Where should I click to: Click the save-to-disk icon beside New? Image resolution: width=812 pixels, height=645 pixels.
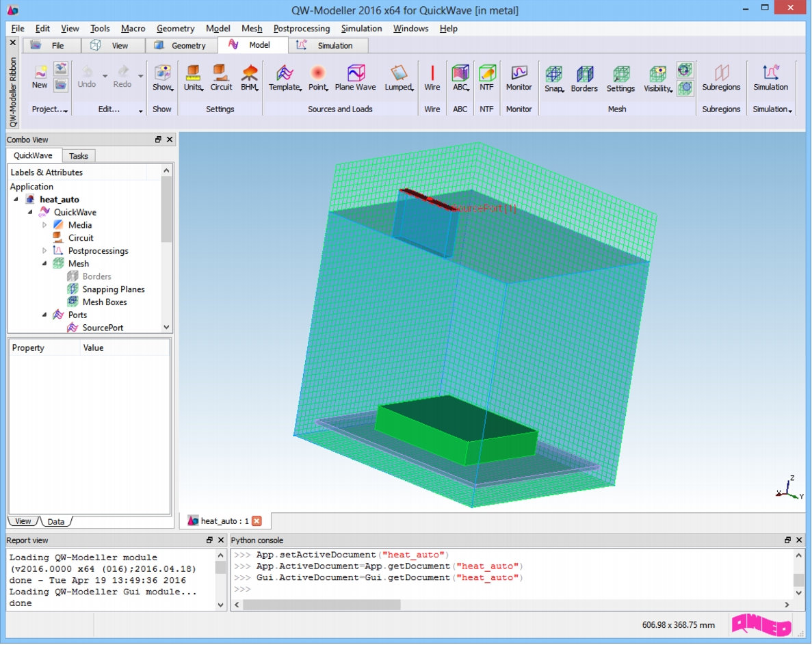pos(61,68)
